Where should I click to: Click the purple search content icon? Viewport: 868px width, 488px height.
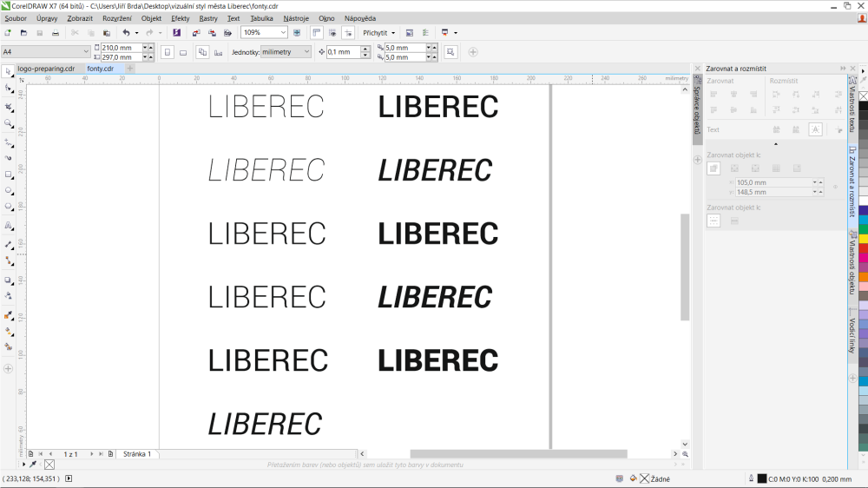coord(176,33)
